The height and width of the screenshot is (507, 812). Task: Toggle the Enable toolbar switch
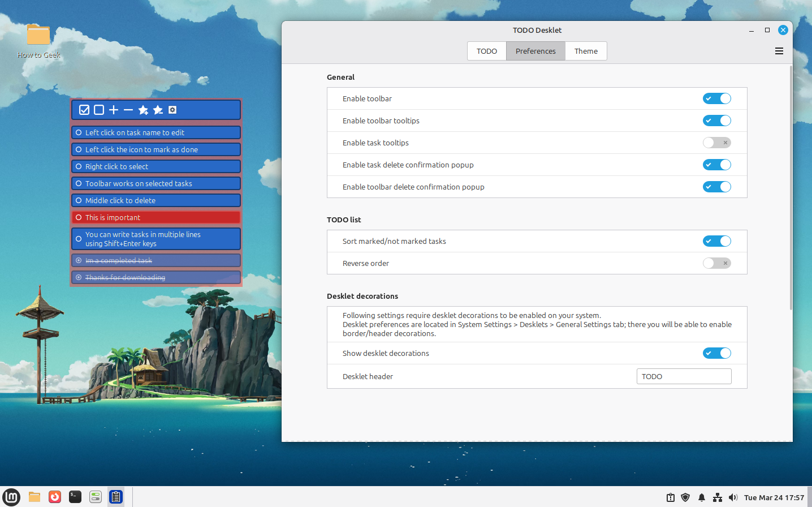(x=717, y=98)
